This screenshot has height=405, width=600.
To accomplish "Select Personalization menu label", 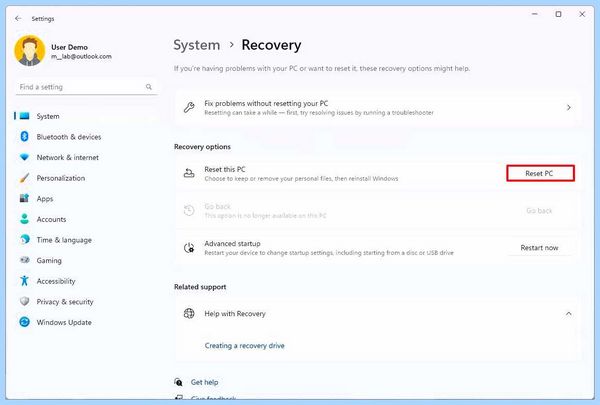I will [61, 178].
